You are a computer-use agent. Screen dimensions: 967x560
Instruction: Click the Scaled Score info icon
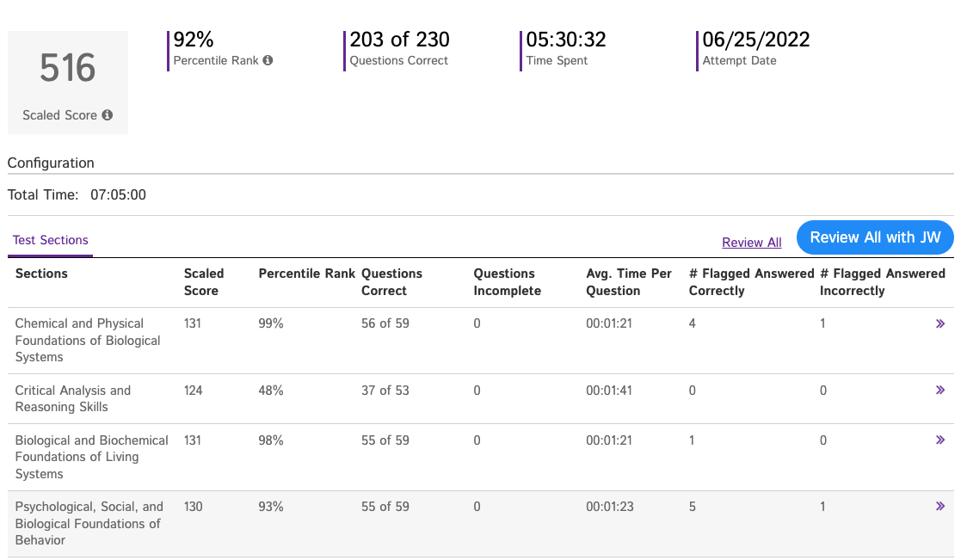pyautogui.click(x=108, y=115)
